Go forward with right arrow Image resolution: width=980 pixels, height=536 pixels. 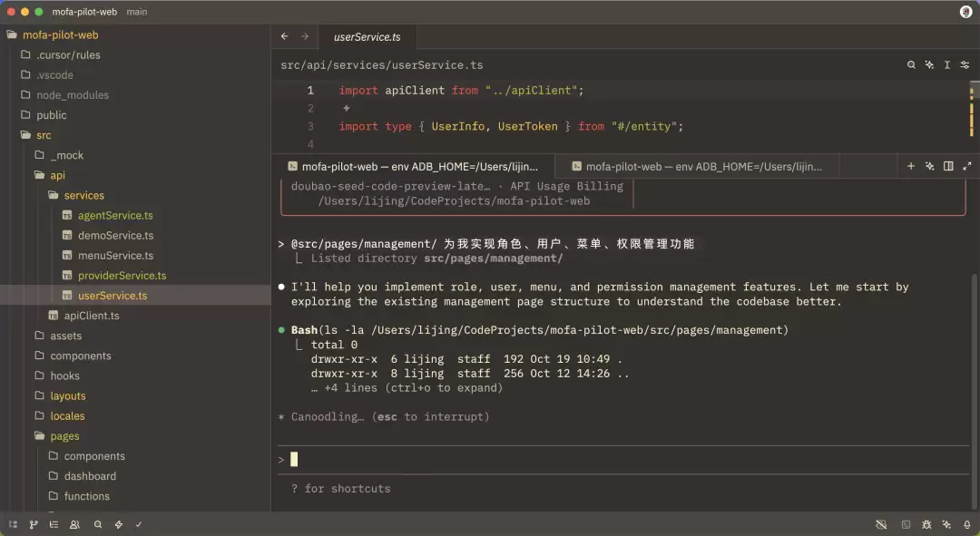(x=305, y=36)
